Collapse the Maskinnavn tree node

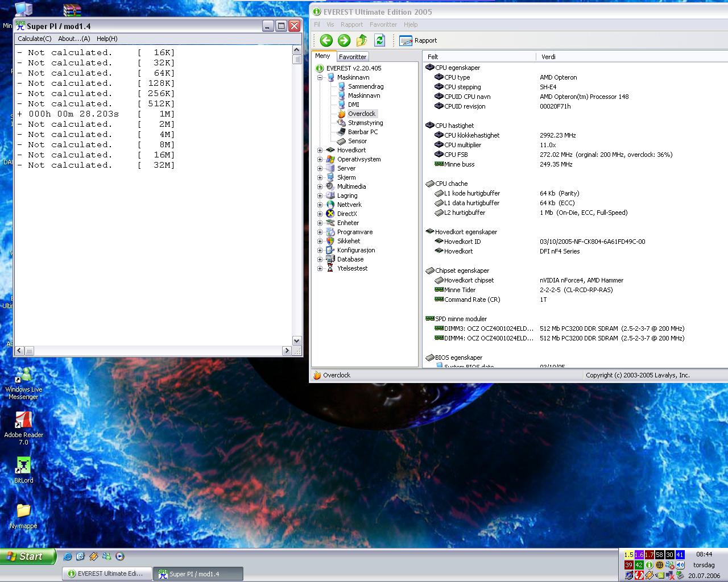[x=320, y=77]
